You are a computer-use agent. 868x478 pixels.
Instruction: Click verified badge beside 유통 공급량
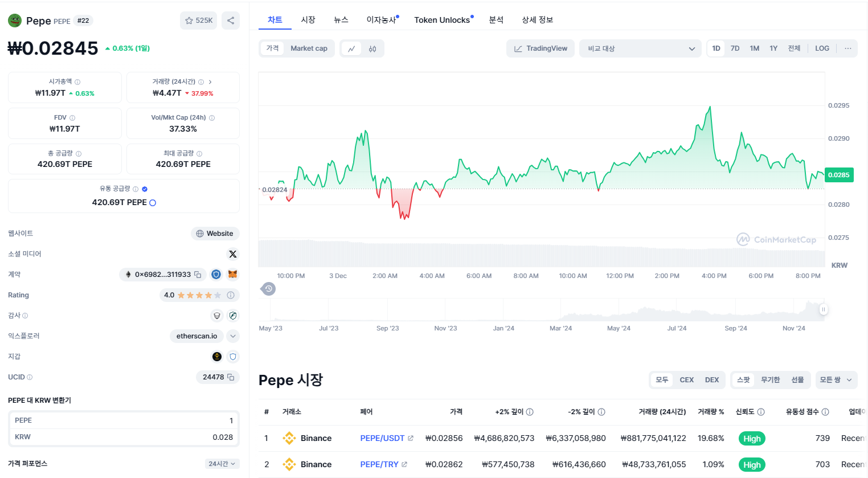tap(145, 189)
